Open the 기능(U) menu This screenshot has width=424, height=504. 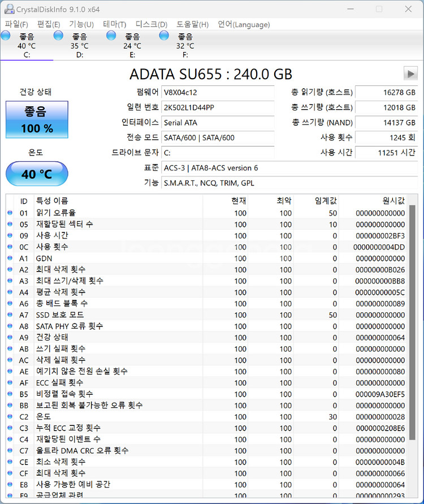click(x=81, y=24)
